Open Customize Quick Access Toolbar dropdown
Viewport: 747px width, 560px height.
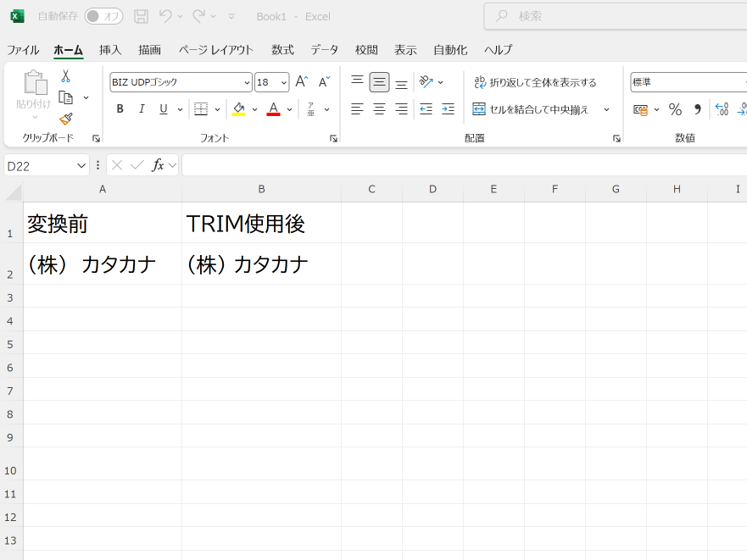[x=231, y=16]
